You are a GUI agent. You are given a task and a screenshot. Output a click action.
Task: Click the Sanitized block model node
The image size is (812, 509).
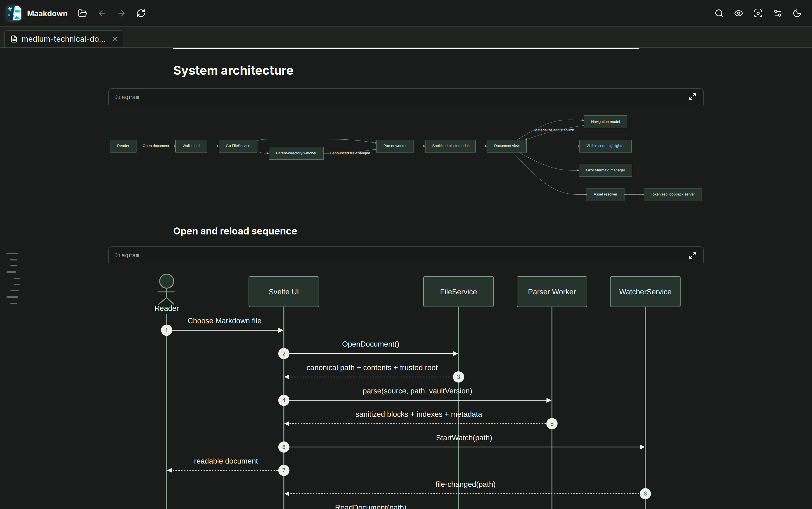[x=450, y=146]
